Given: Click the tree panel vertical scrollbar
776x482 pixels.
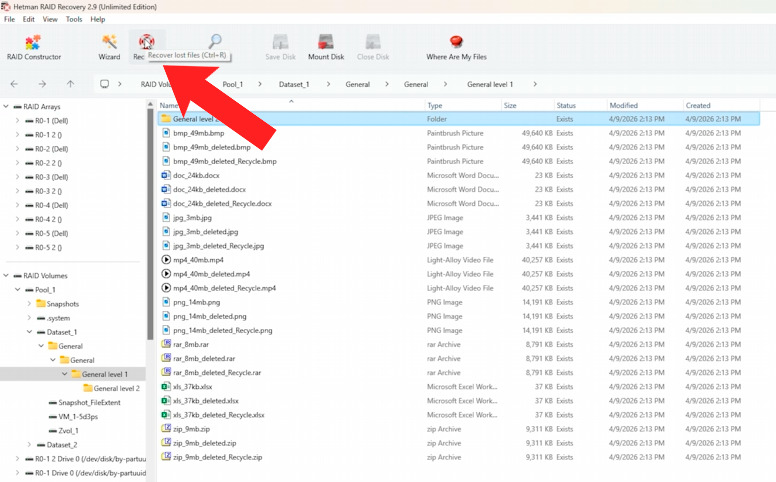Looking at the screenshot, I should click(150, 224).
